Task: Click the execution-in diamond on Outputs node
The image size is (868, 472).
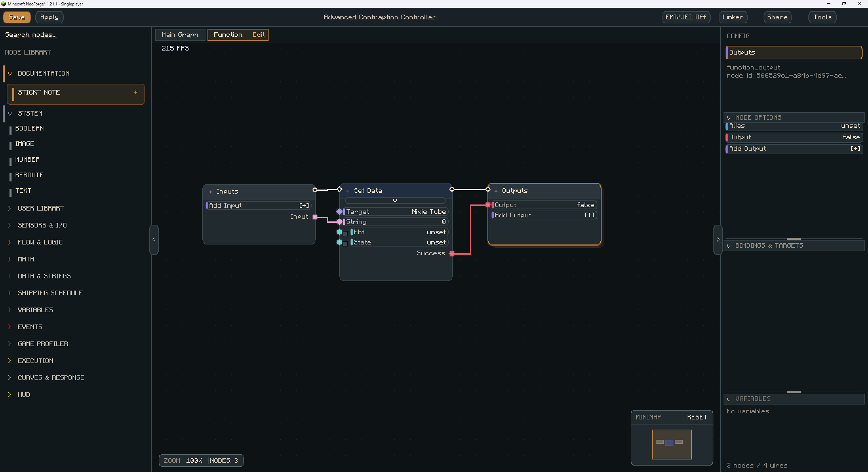Action: [488, 189]
